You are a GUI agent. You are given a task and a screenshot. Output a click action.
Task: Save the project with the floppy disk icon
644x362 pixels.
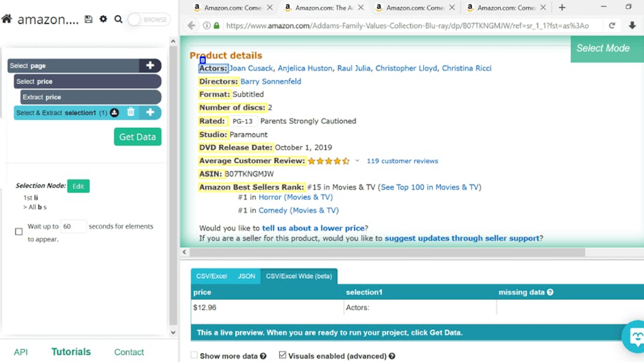88,19
